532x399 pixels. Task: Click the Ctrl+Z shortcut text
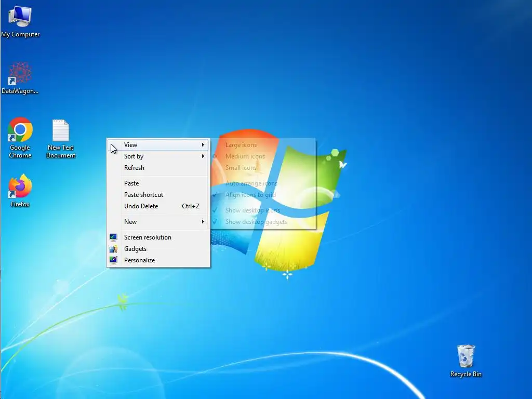191,206
